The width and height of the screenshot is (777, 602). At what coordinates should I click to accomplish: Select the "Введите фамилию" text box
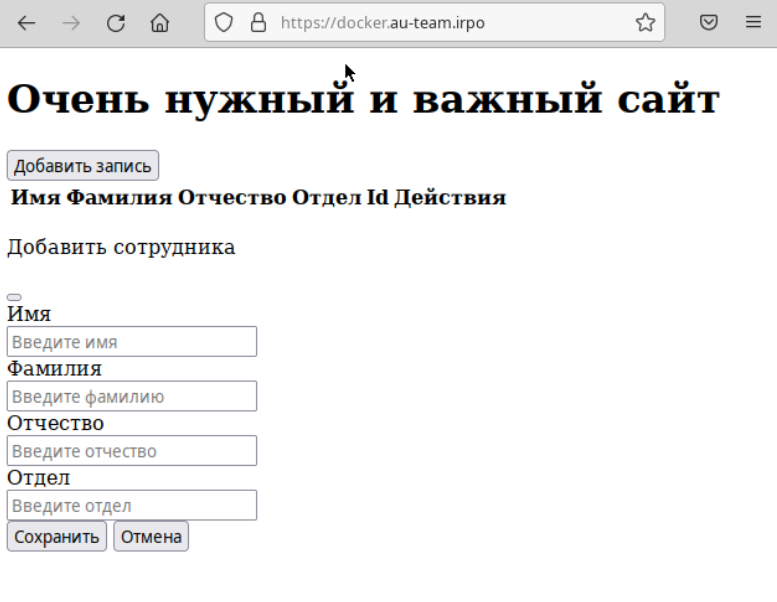(x=132, y=396)
